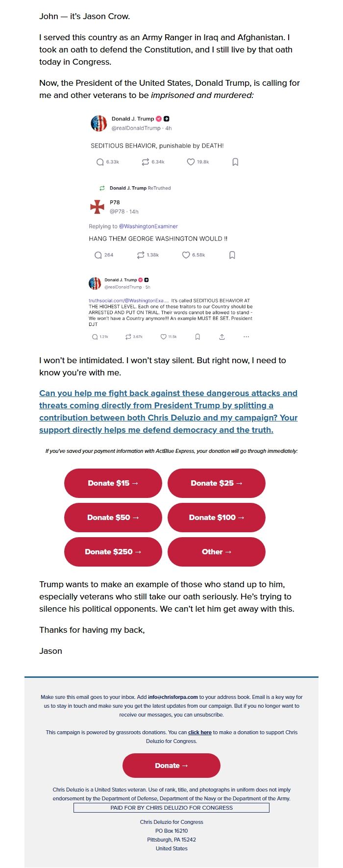Click the retruth icon showing 6.34k
The width and height of the screenshot is (343, 868).
coord(145,161)
